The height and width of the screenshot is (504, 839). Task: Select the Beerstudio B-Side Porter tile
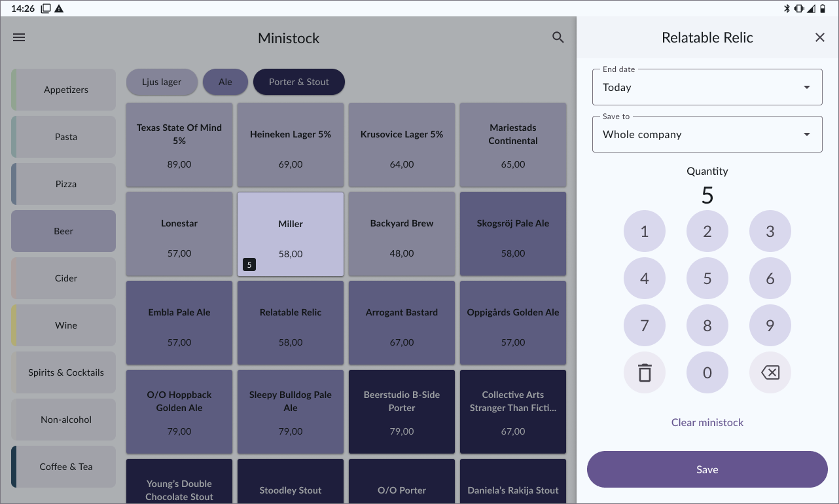coord(402,412)
